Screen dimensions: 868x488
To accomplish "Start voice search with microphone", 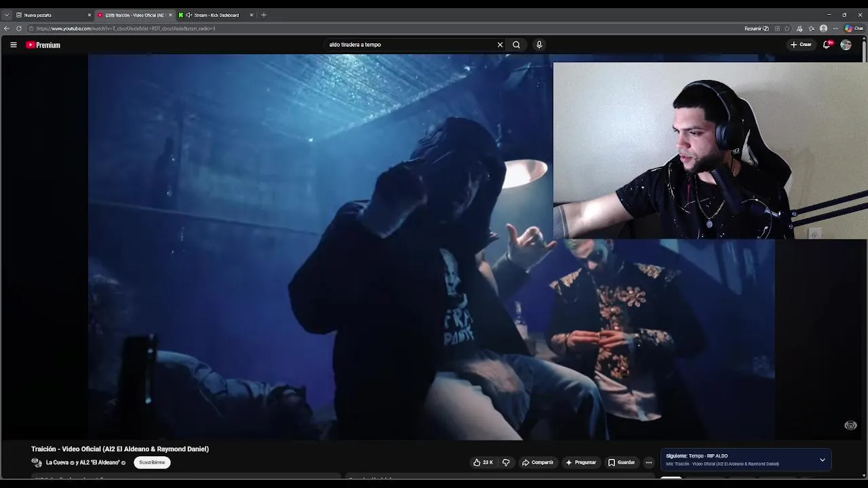I will 539,45.
